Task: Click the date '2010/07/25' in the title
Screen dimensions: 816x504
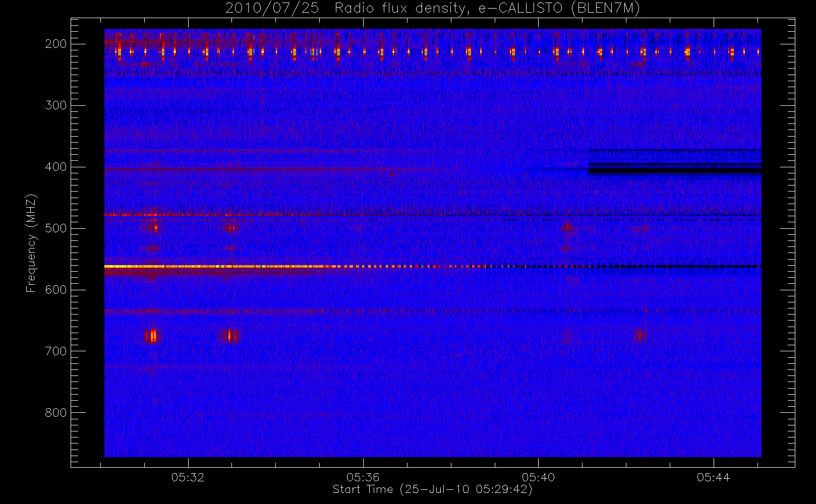Action: pos(272,9)
